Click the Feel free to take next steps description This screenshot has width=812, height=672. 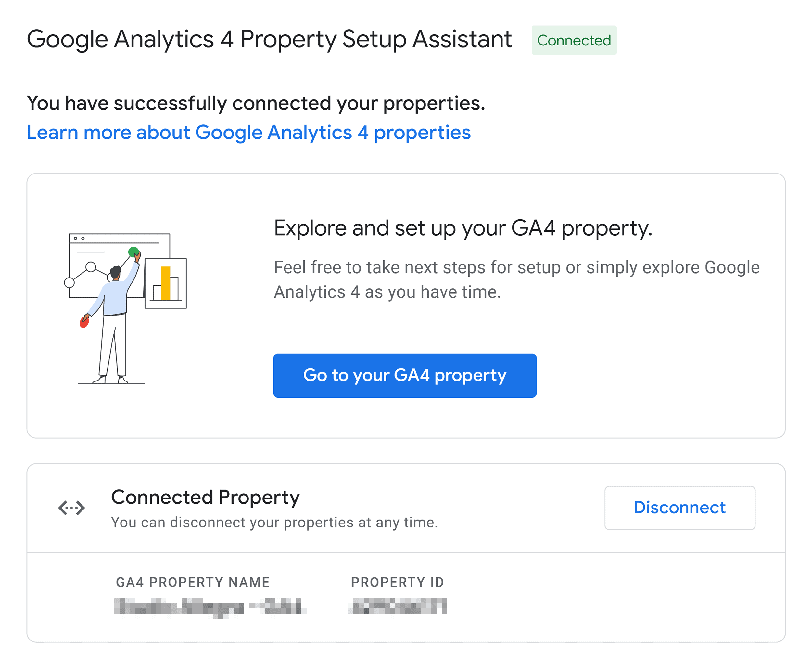516,279
